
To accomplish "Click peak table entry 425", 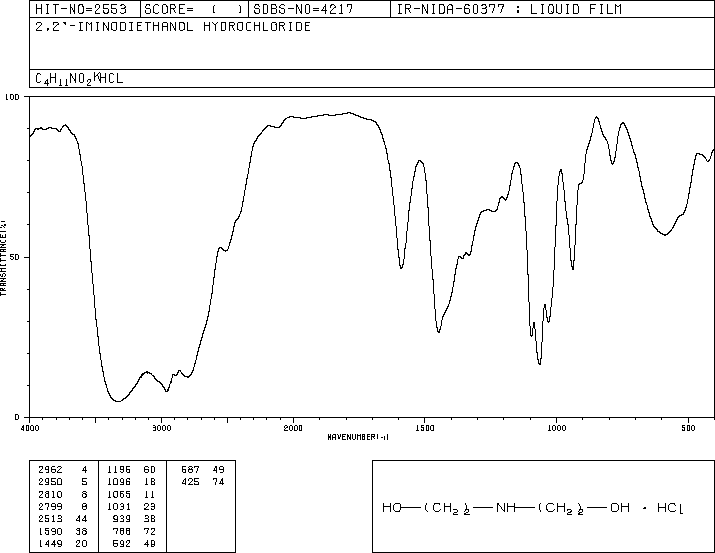I will [191, 482].
